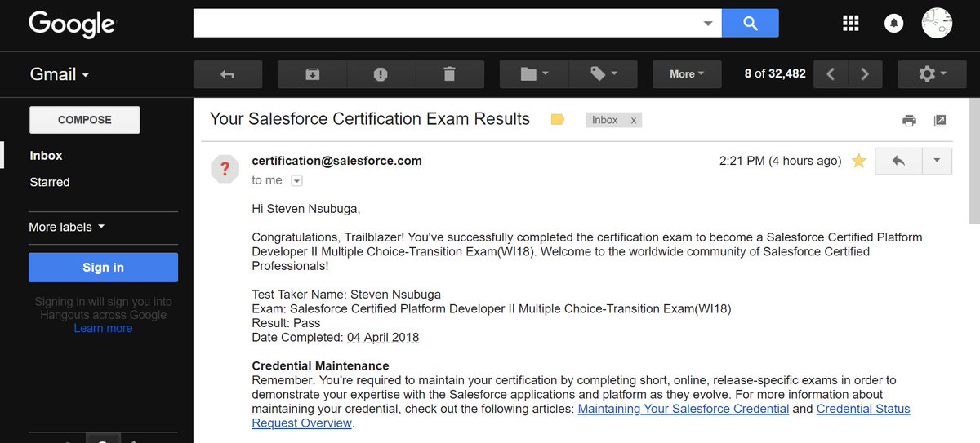Click the 'Hi Steven Nsubuga,' greeting
Screen dimensions: 980x443
tap(308, 209)
